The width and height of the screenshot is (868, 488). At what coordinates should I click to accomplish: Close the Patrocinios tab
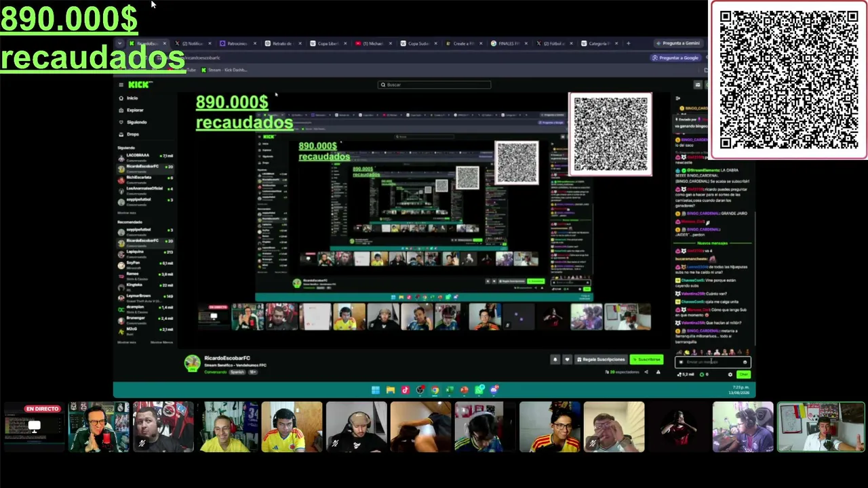[x=255, y=43]
